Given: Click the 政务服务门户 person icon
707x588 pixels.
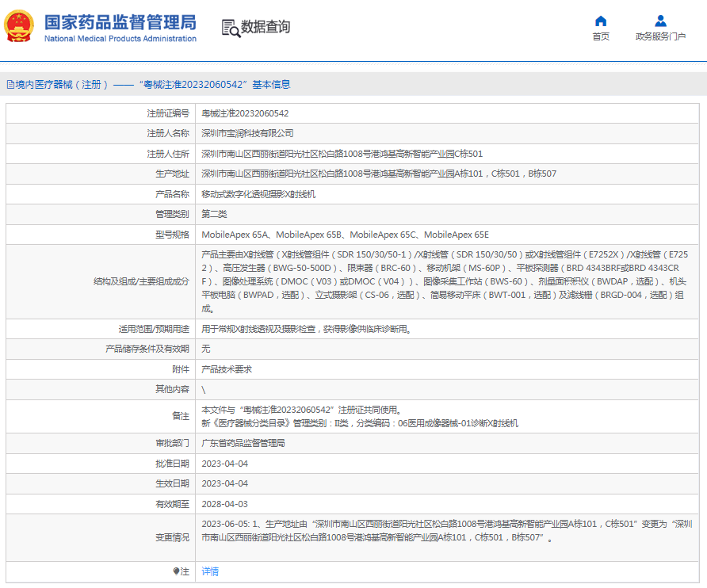Looking at the screenshot, I should (x=660, y=21).
